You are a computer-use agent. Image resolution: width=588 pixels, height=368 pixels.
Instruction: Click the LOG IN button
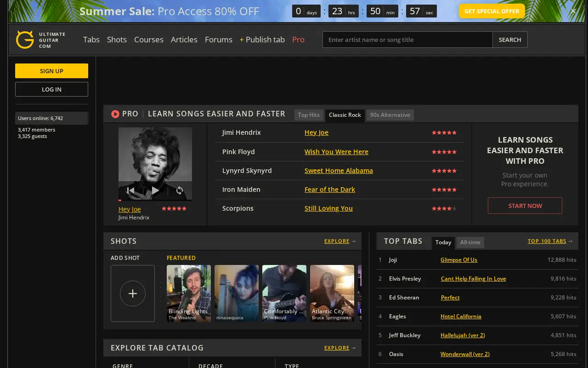point(51,89)
